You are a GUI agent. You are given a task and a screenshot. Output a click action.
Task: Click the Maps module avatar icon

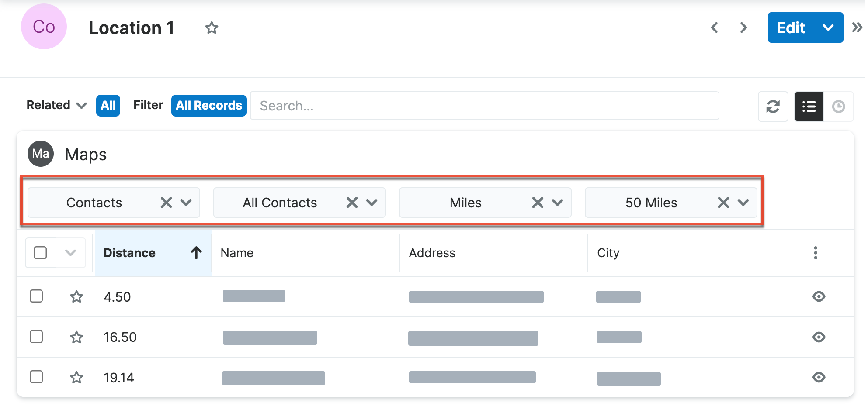(x=40, y=154)
